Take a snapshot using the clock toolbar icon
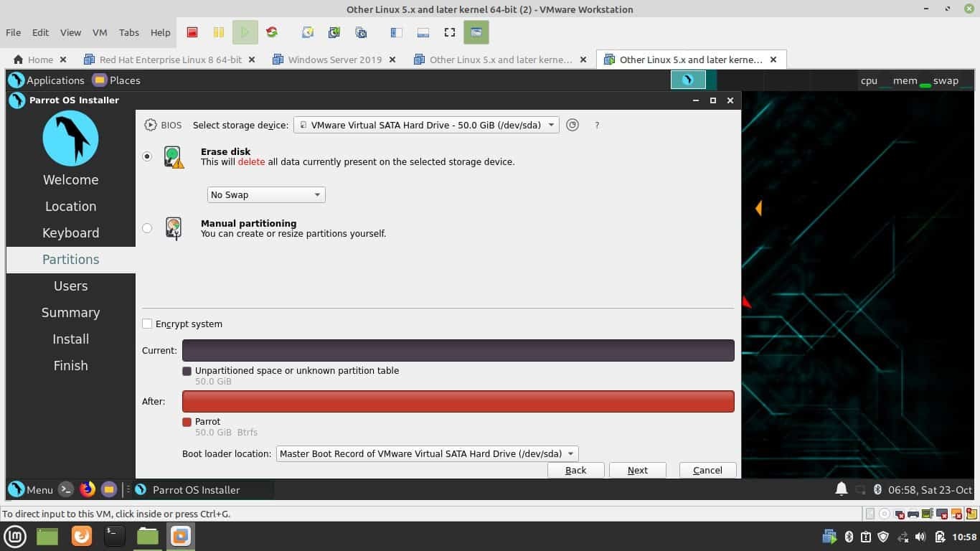 tap(308, 32)
